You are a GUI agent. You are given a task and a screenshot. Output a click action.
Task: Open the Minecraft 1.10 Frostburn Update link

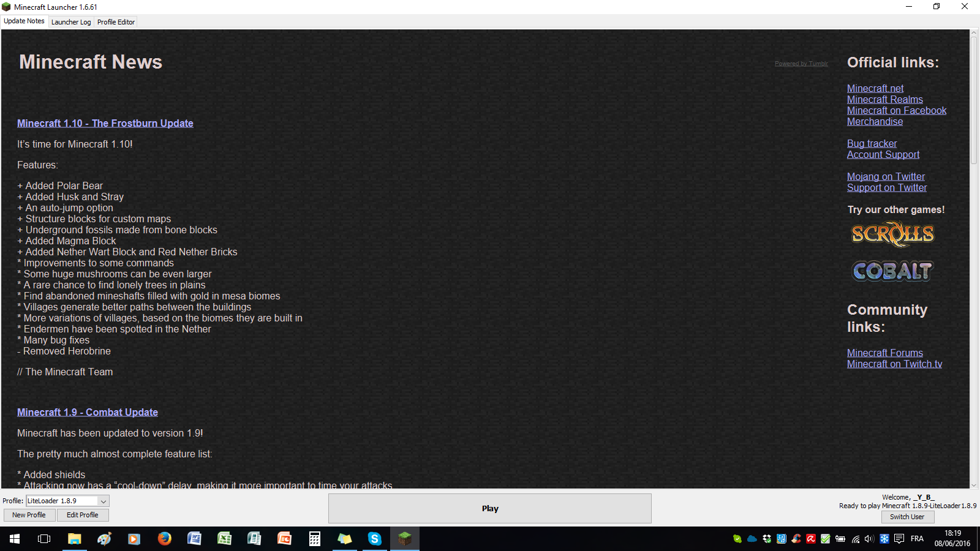point(105,123)
